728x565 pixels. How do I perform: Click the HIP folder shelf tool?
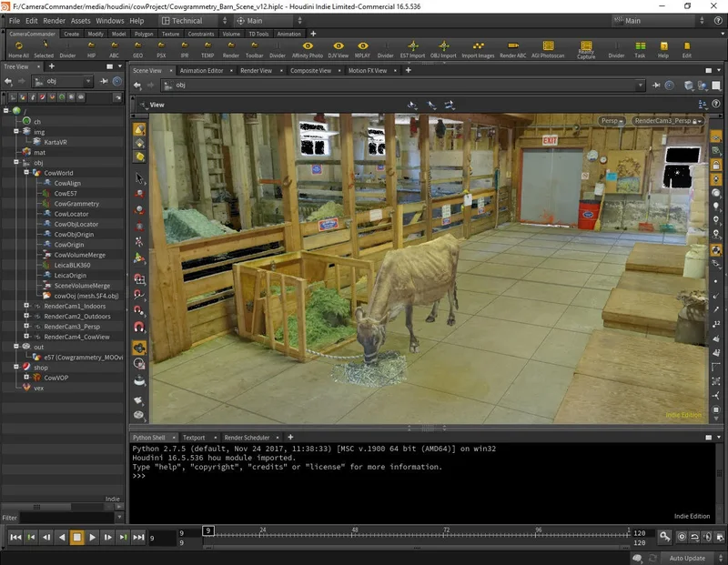tap(92, 49)
